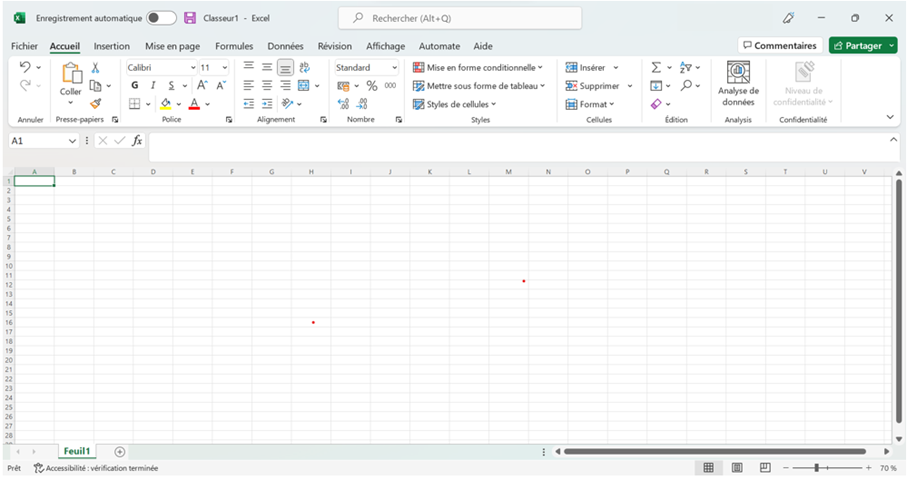Add a new sheet plus button

coord(120,452)
